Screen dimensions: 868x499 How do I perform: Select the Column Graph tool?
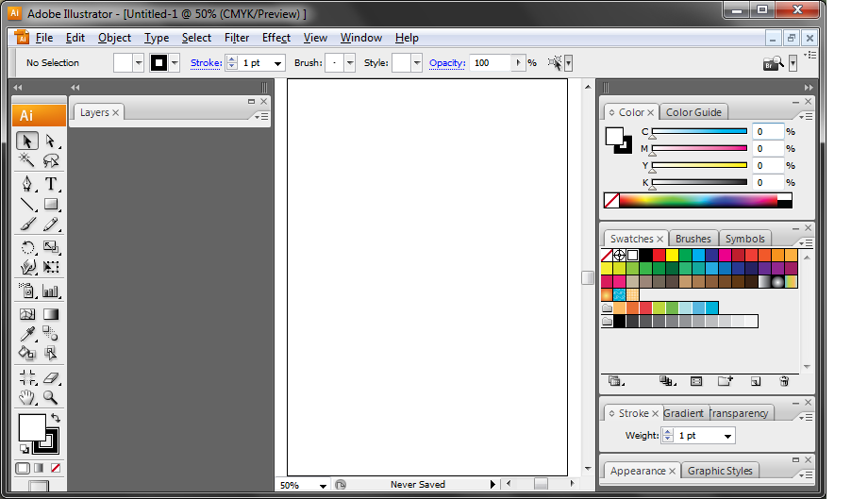point(50,291)
